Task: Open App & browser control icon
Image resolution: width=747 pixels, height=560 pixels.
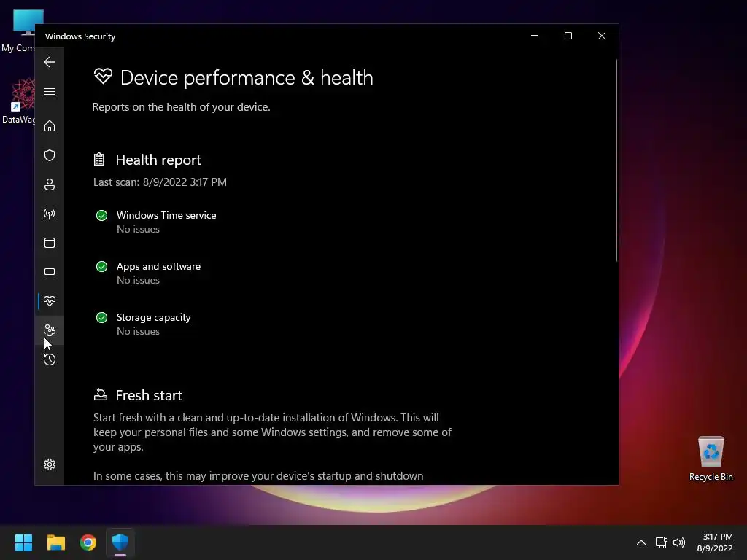Action: pos(50,243)
